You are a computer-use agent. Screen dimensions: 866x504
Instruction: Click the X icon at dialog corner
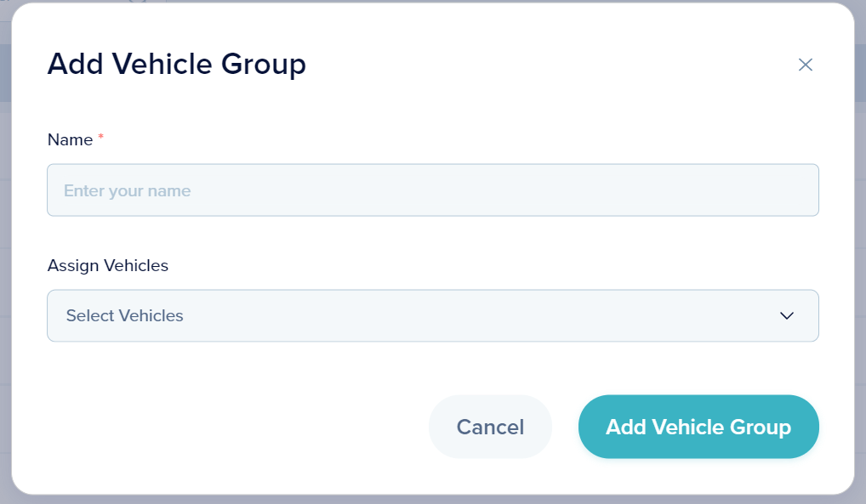pyautogui.click(x=805, y=65)
